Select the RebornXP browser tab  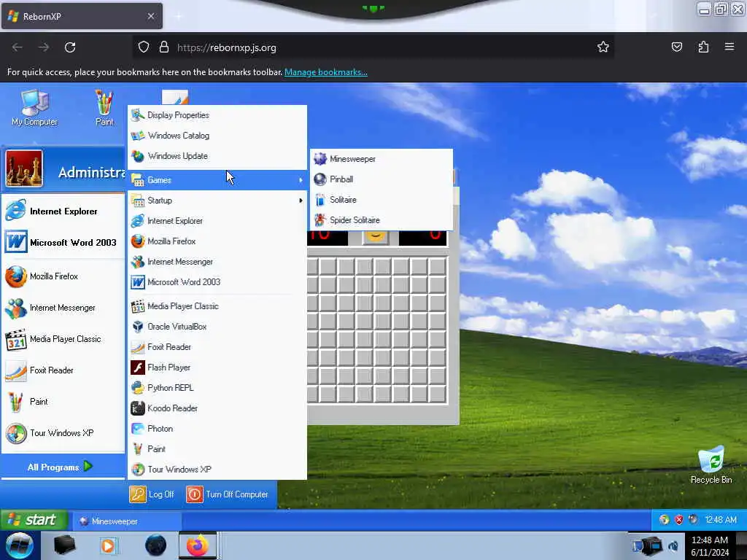coord(82,16)
